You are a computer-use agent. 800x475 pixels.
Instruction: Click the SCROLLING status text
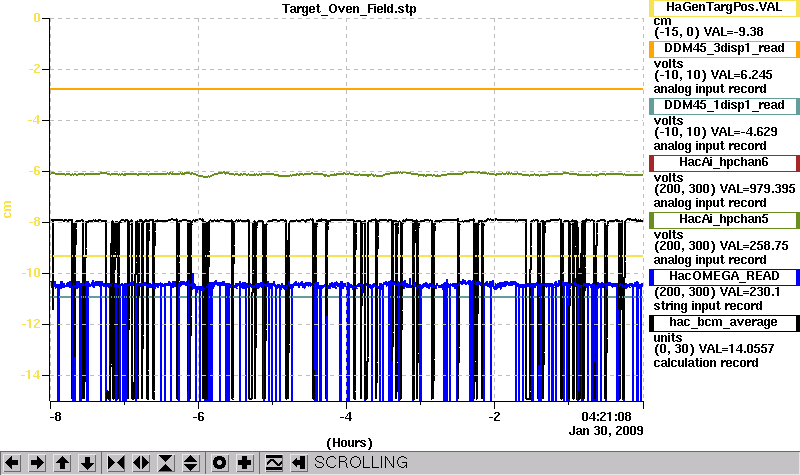tap(361, 463)
